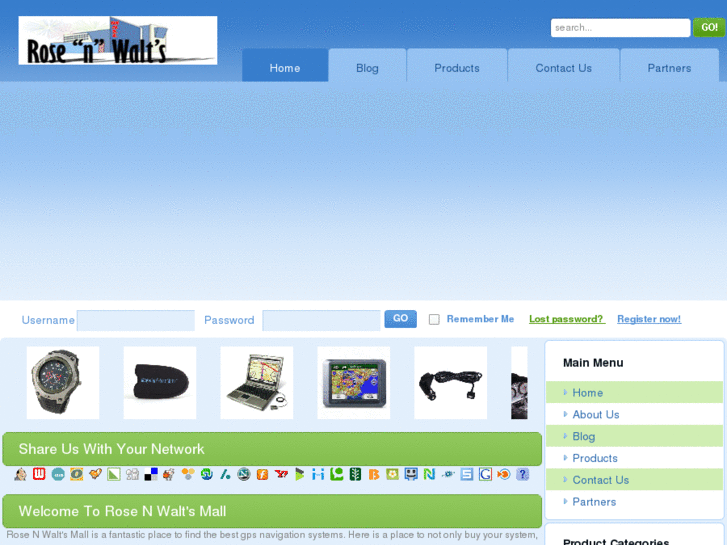
Task: Open the Home navigation tab
Action: (285, 65)
